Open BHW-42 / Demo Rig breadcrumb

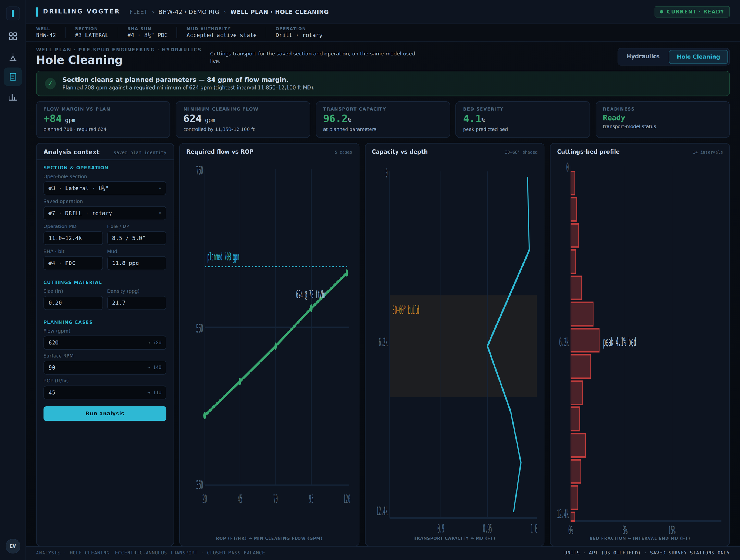coord(189,12)
